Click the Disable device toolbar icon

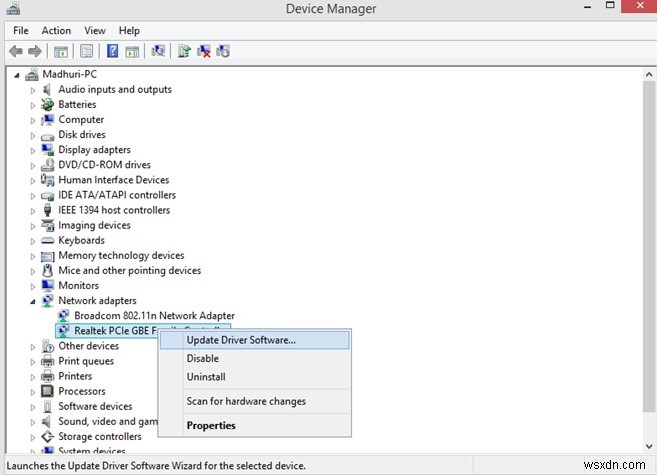coord(223,51)
